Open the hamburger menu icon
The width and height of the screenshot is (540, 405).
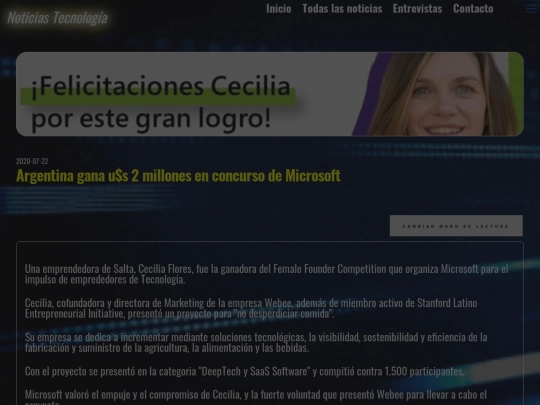[531, 9]
